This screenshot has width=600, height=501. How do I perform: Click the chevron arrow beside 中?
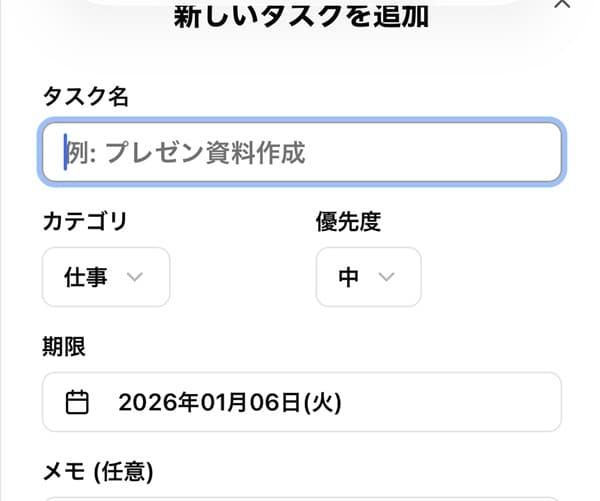pyautogui.click(x=387, y=277)
